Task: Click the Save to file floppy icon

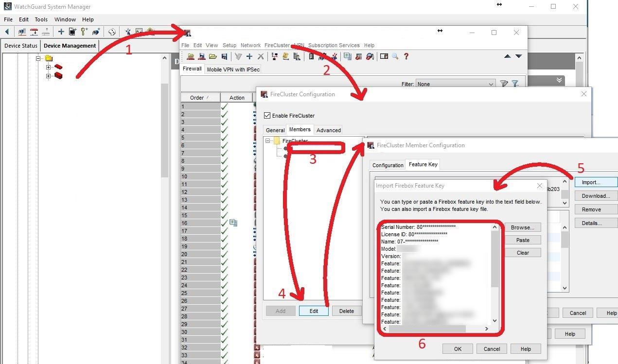Action: click(224, 57)
